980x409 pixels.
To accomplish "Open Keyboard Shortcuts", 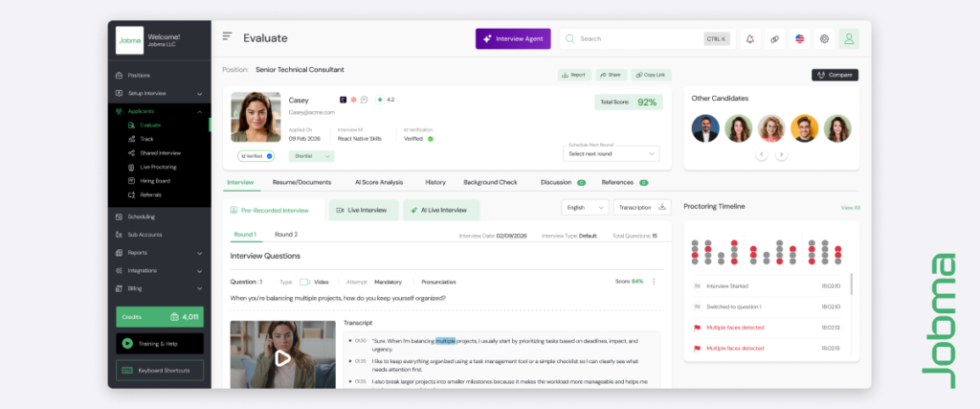I will coord(160,371).
